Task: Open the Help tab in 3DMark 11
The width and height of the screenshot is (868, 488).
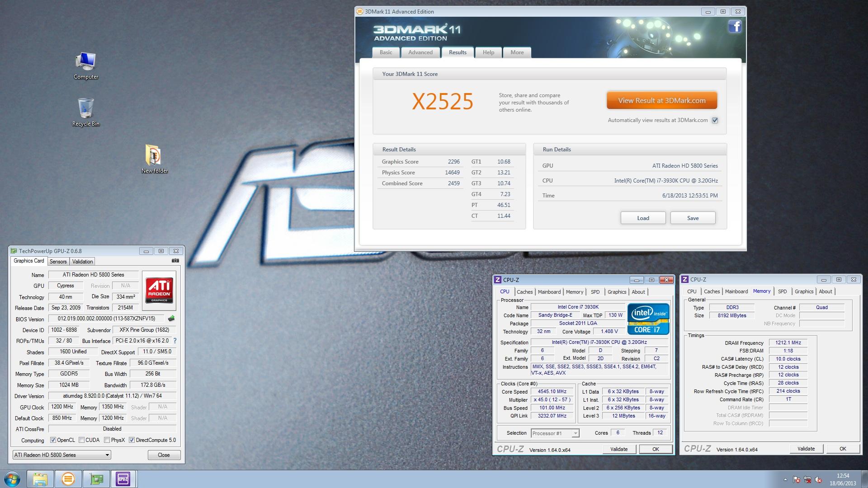Action: point(488,52)
